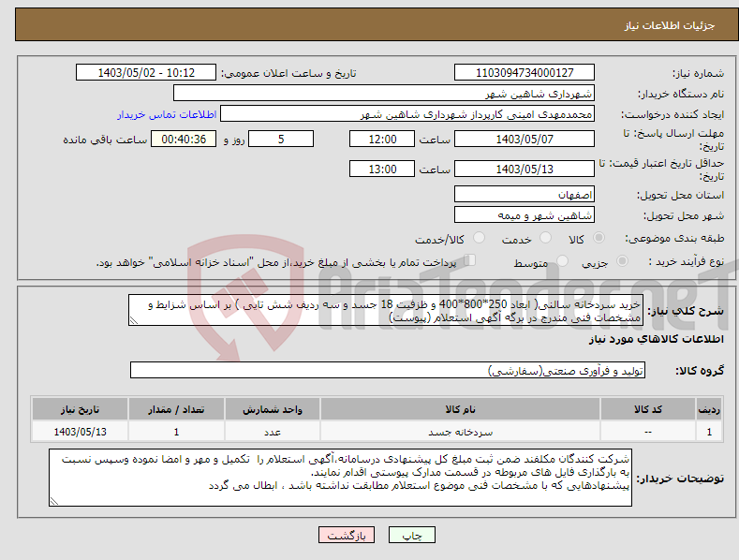The width and height of the screenshot is (739, 560).
Task: Click the نام کالا column header
Action: coord(460,409)
